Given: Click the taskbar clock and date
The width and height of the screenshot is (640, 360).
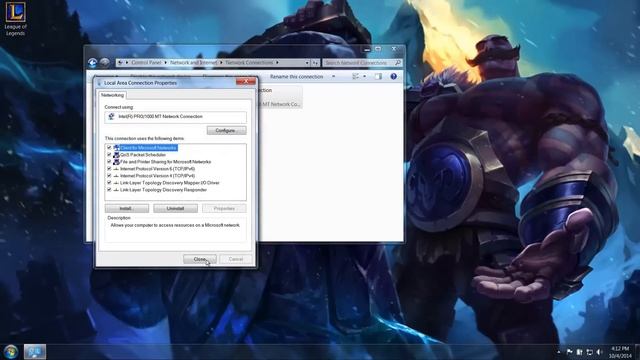Looking at the screenshot, I should (x=620, y=352).
